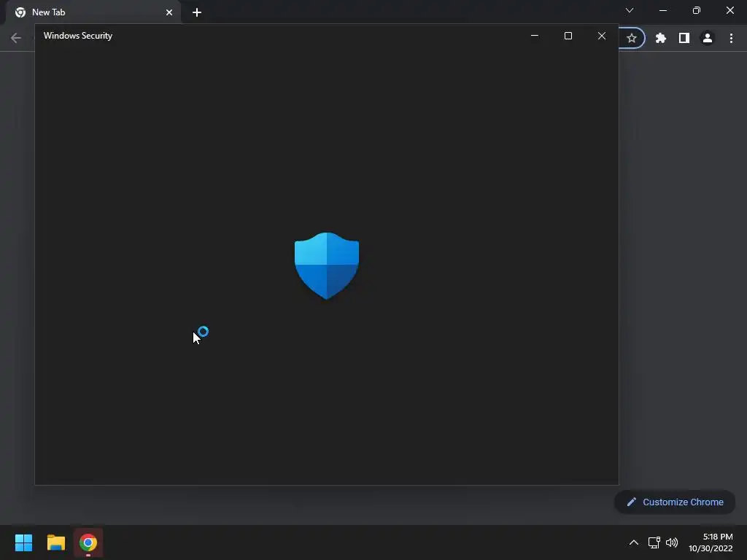Open the Chrome tab search chevron
This screenshot has height=560, width=747.
[x=630, y=10]
